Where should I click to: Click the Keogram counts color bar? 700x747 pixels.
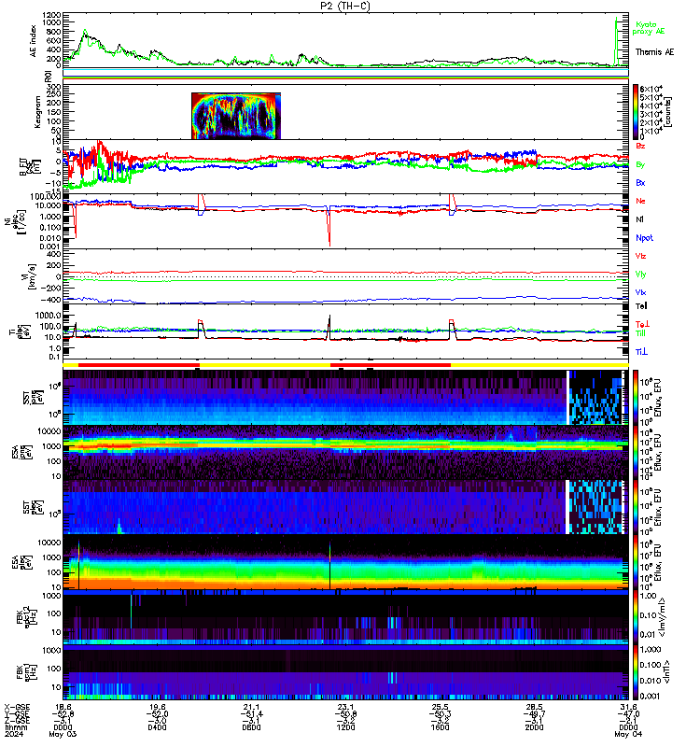(636, 111)
